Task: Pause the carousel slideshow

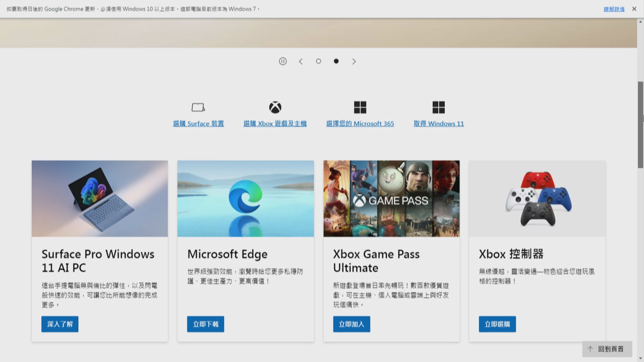Action: click(283, 61)
